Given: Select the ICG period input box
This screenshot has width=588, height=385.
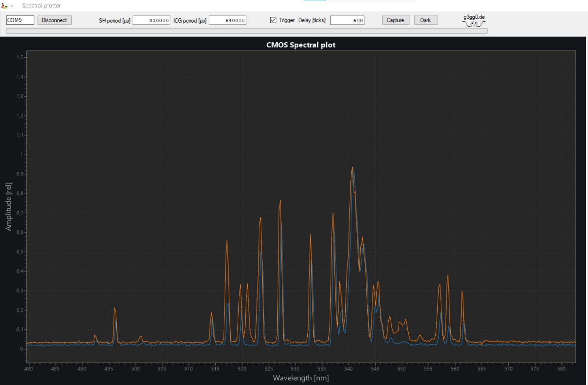Looking at the screenshot, I should point(227,20).
